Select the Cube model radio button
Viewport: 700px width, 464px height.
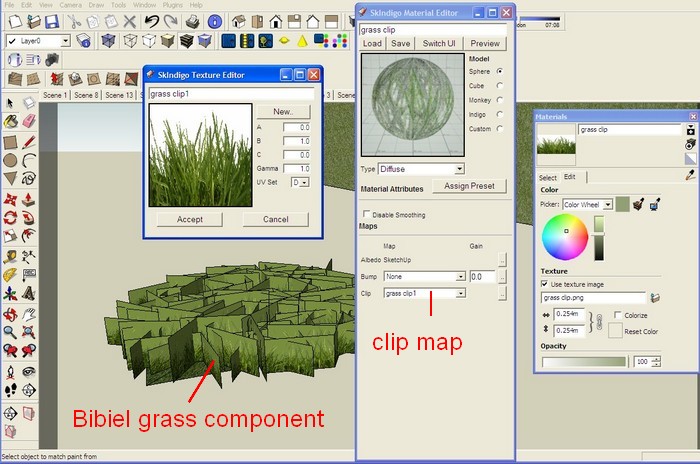(500, 86)
